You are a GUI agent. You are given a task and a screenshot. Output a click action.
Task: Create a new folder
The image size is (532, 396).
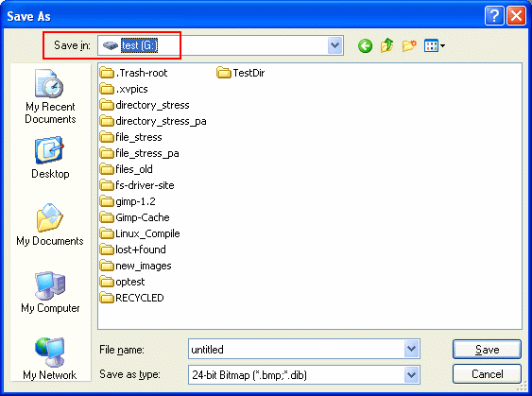pos(409,45)
